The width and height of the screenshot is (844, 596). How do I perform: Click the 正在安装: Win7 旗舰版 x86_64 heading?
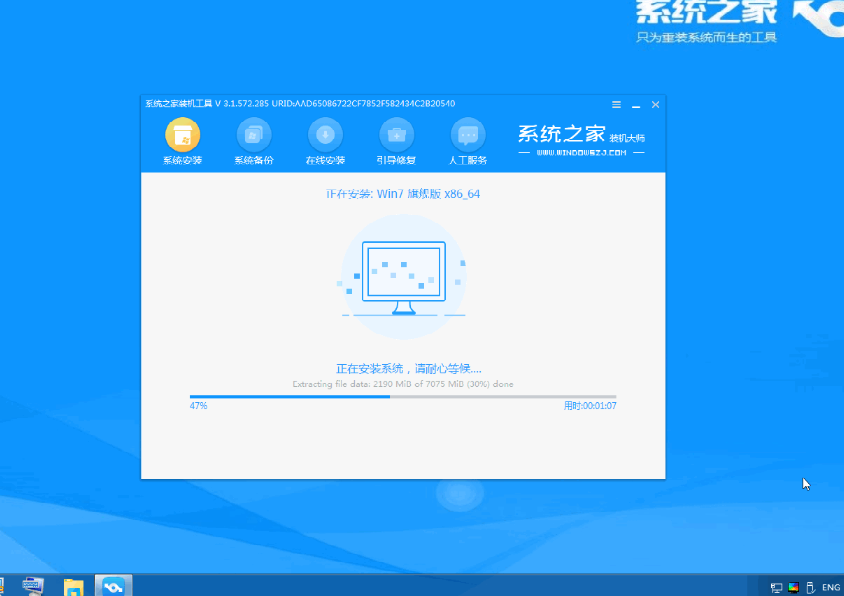(x=403, y=194)
